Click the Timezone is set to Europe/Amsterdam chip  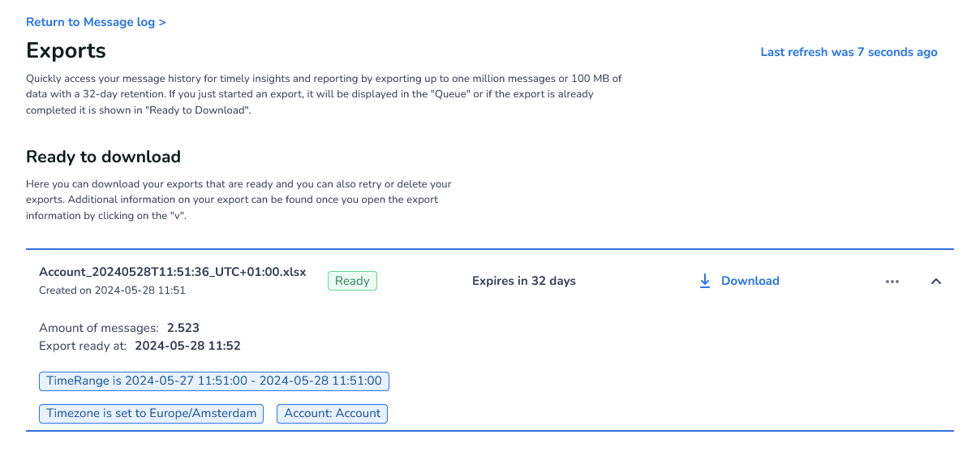tap(152, 413)
